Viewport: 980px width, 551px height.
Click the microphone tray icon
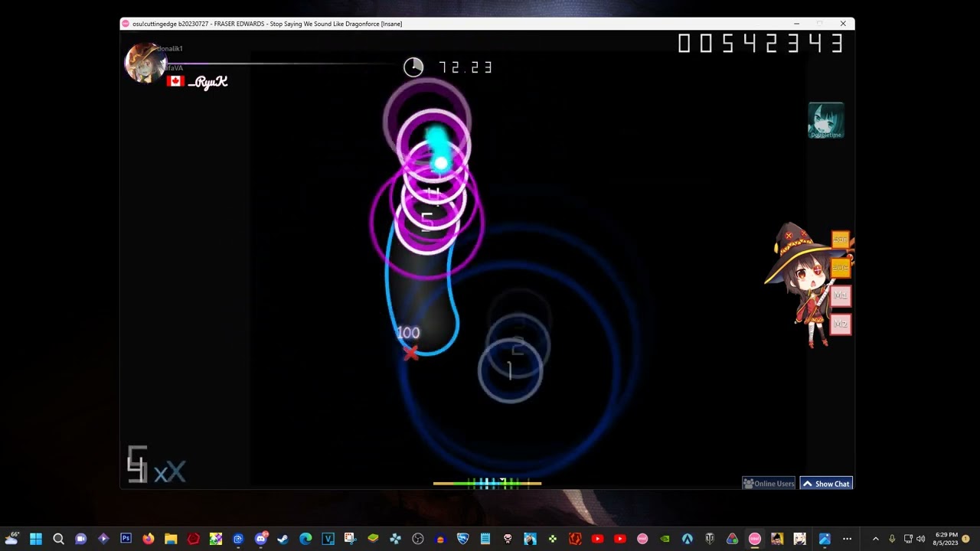pos(892,539)
